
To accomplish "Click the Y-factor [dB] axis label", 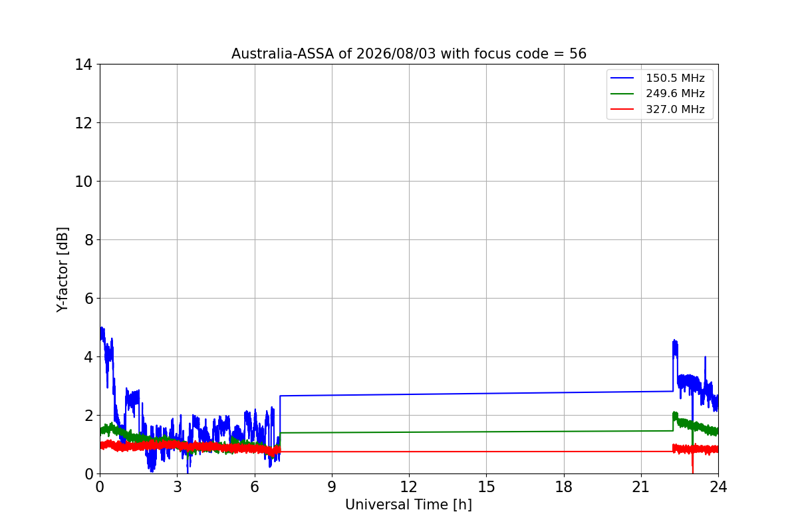I will [x=63, y=269].
